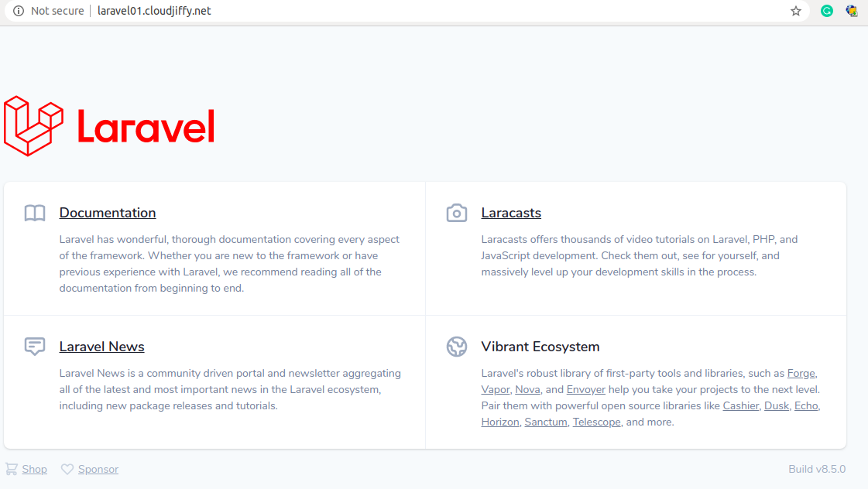Click the Shop cart icon
The image size is (868, 489).
(12, 469)
